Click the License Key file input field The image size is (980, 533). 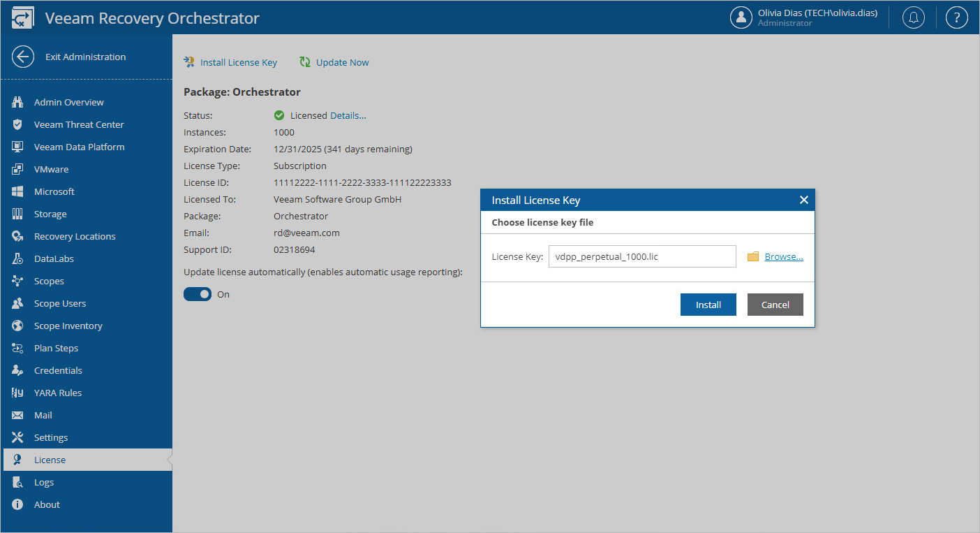pyautogui.click(x=642, y=256)
